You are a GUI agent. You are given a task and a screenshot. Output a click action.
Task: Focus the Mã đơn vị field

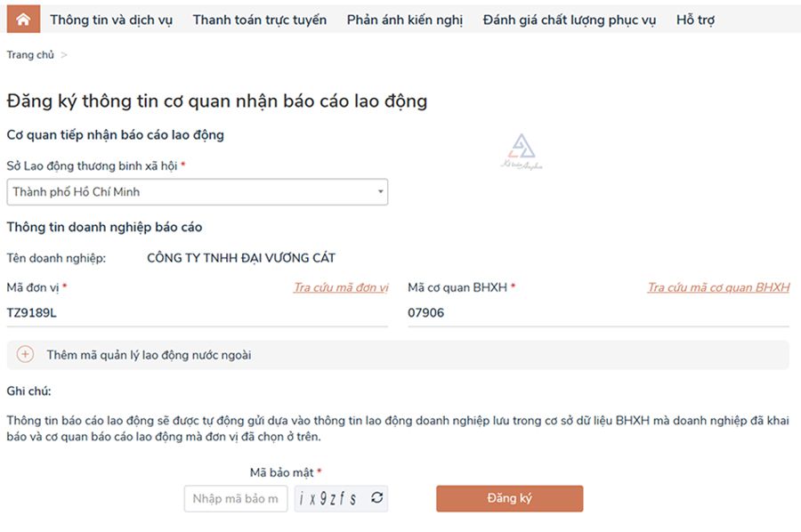point(197,313)
